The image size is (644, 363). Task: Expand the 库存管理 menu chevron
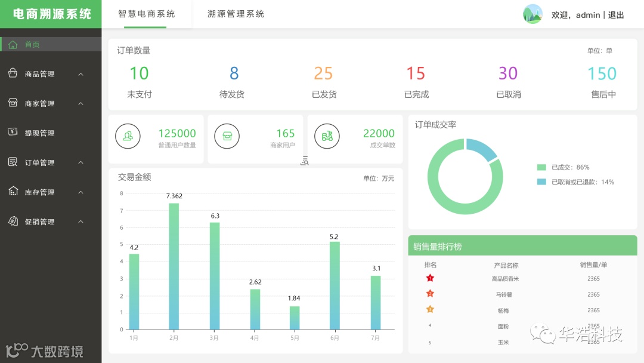click(81, 192)
